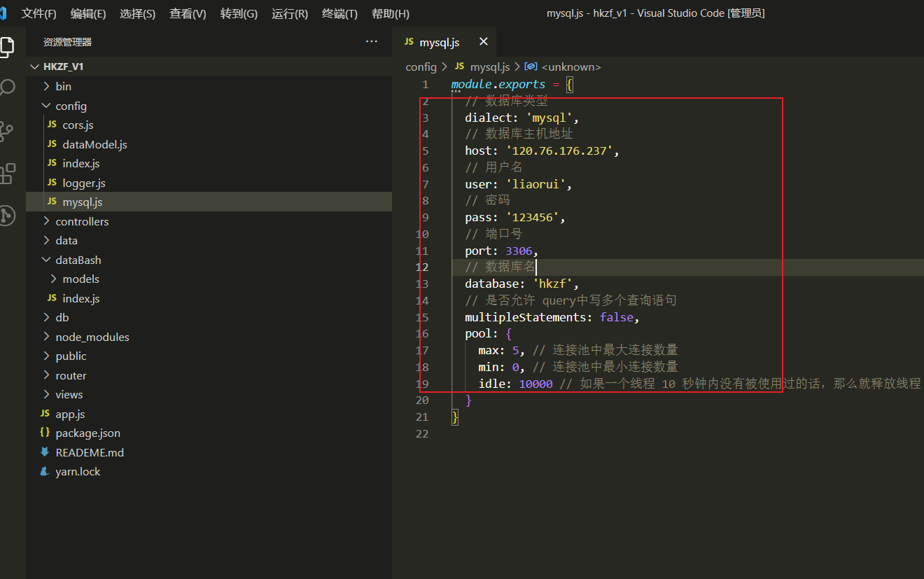
Task: Click the braces icon of package.json
Action: point(45,433)
